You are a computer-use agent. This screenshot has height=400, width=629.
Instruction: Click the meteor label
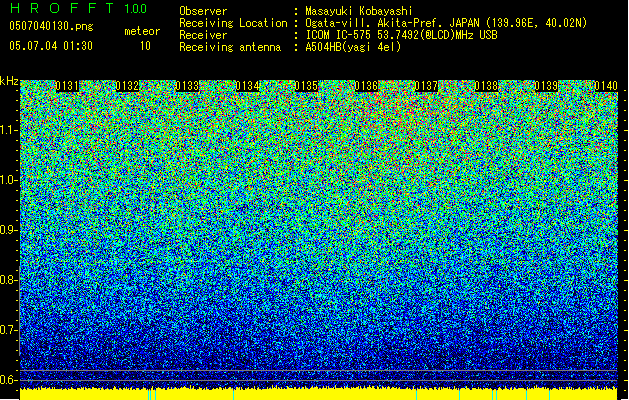142,31
